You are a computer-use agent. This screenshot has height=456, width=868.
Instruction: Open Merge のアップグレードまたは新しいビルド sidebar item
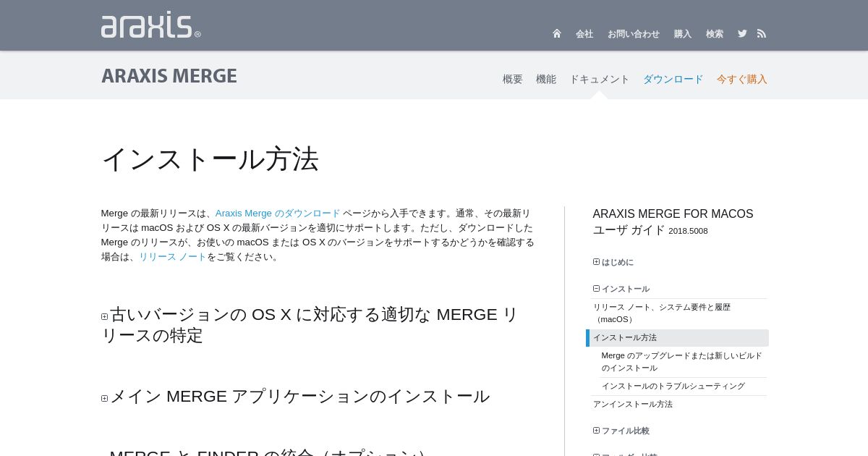pyautogui.click(x=683, y=362)
